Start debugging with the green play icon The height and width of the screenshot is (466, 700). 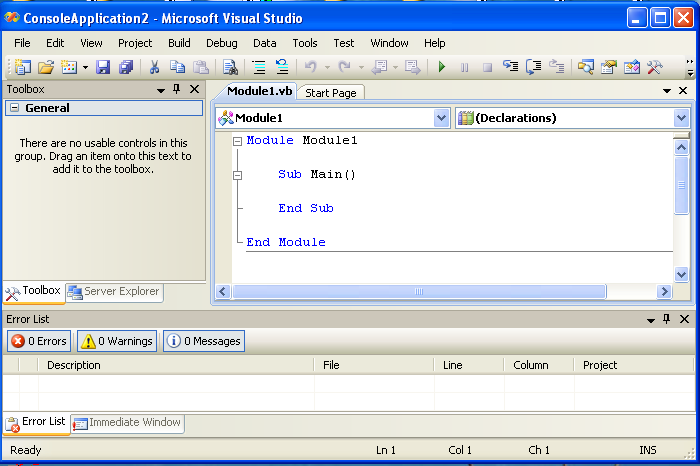pos(442,67)
